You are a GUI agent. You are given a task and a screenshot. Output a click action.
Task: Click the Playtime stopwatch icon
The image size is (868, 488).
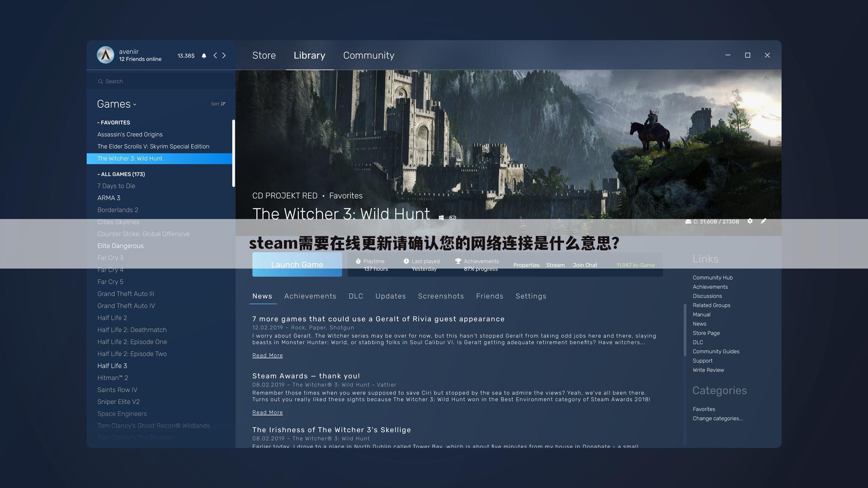pos(358,261)
